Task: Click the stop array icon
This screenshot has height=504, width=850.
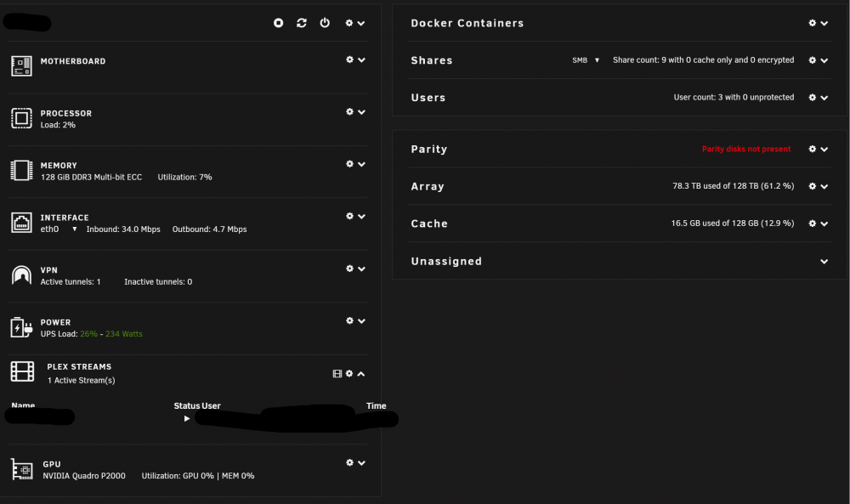Action: (x=278, y=23)
